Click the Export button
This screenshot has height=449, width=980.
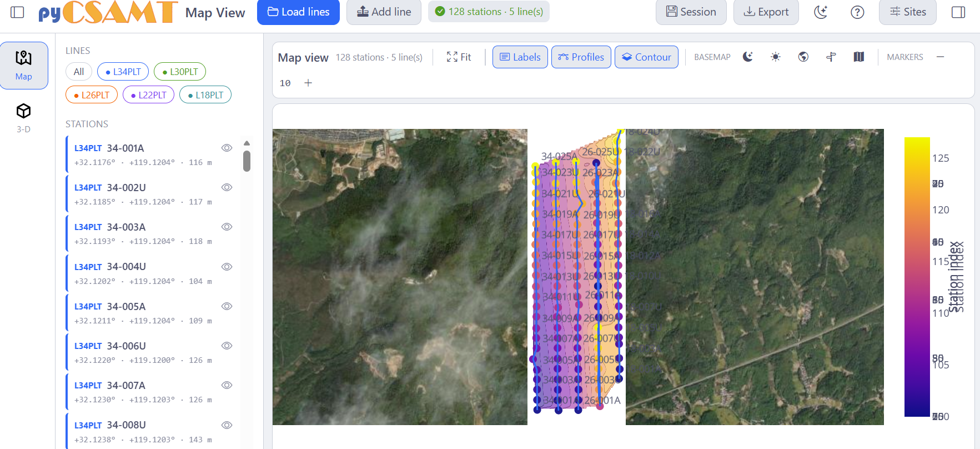pyautogui.click(x=766, y=12)
